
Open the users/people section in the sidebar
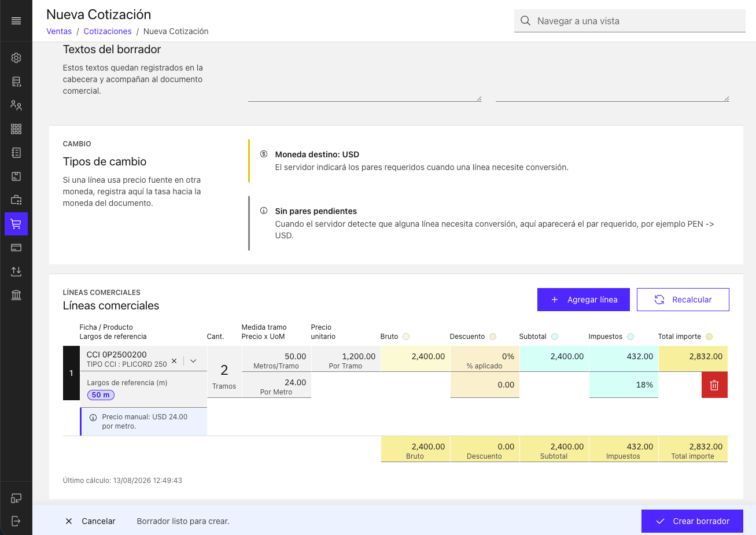click(16, 105)
